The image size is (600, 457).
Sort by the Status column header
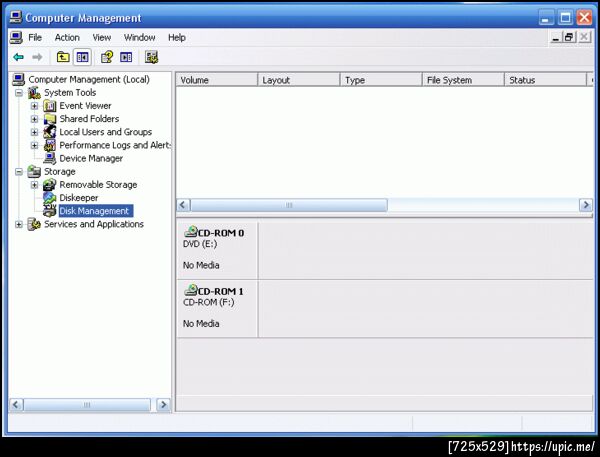pos(546,80)
